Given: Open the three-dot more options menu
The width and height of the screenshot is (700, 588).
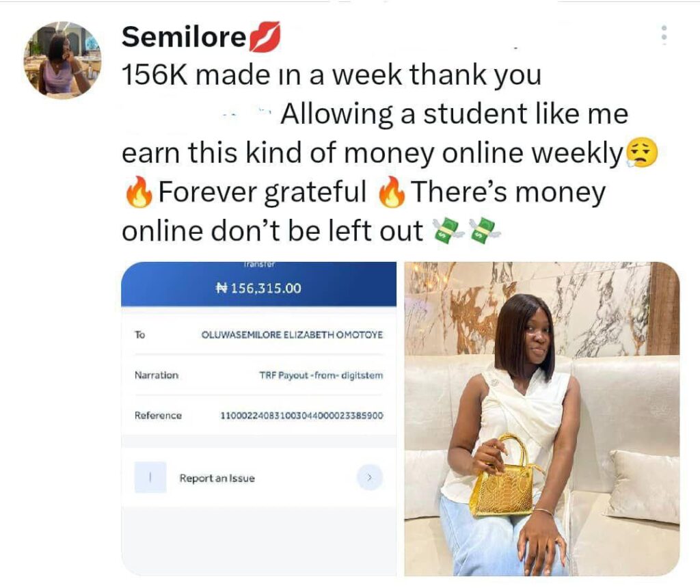Looking at the screenshot, I should (x=664, y=34).
